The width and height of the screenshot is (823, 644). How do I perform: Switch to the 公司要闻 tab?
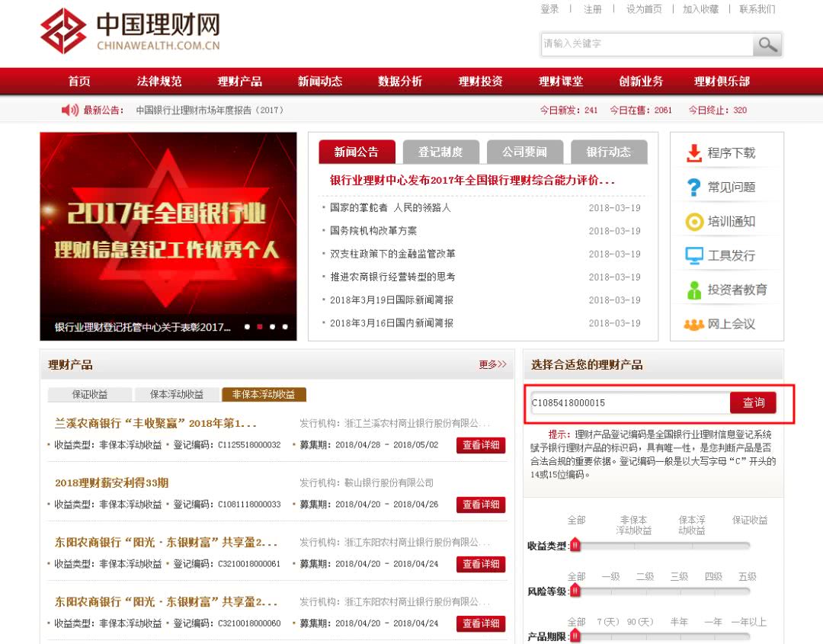(525, 152)
